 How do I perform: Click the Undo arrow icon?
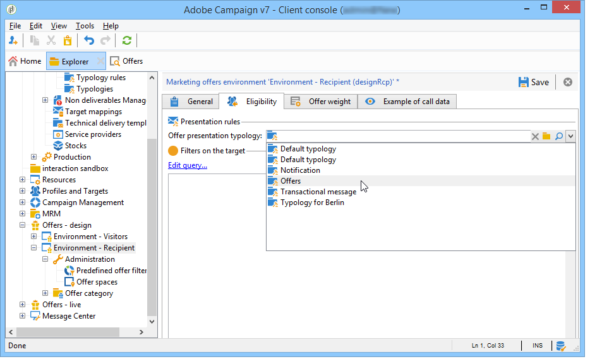click(89, 40)
